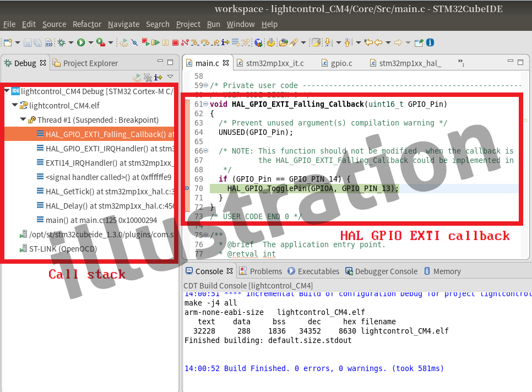
Task: Click the Step Over icon
Action: 205,42
